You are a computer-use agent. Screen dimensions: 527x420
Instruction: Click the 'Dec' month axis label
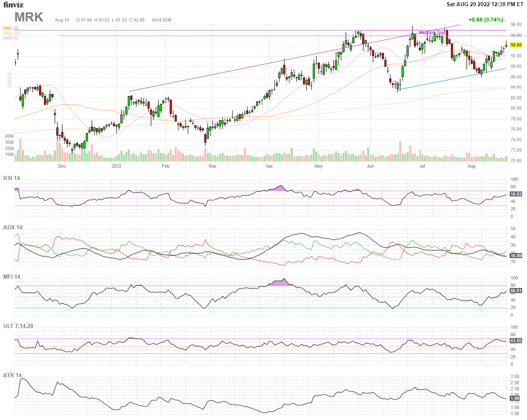62,166
